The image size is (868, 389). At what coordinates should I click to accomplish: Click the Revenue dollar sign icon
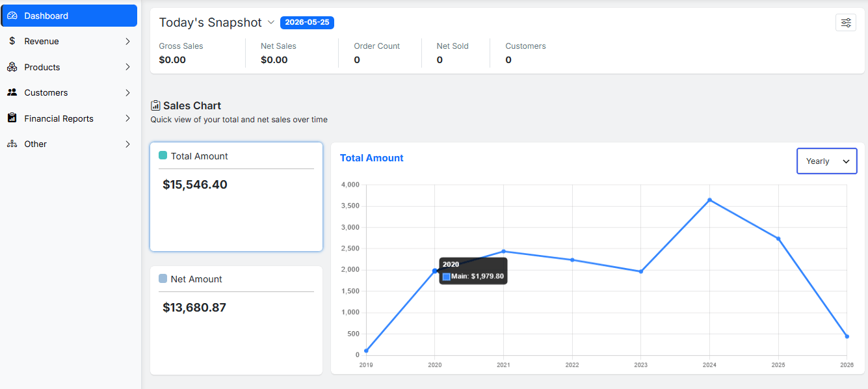(12, 41)
